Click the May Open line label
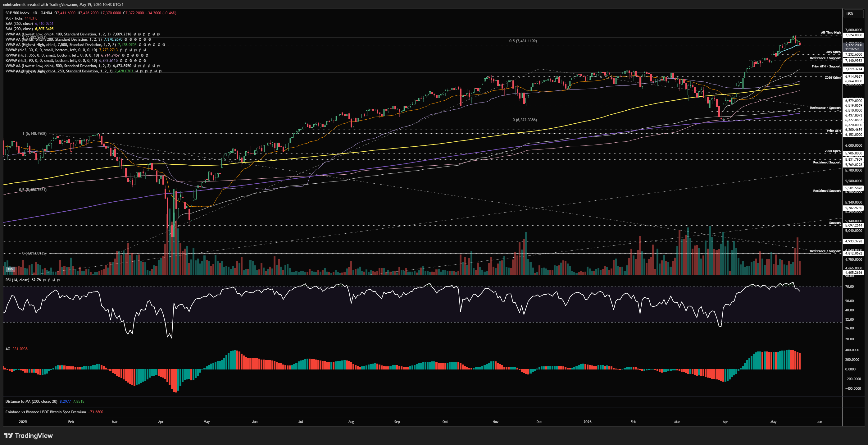The width and height of the screenshot is (868, 445). tap(833, 52)
